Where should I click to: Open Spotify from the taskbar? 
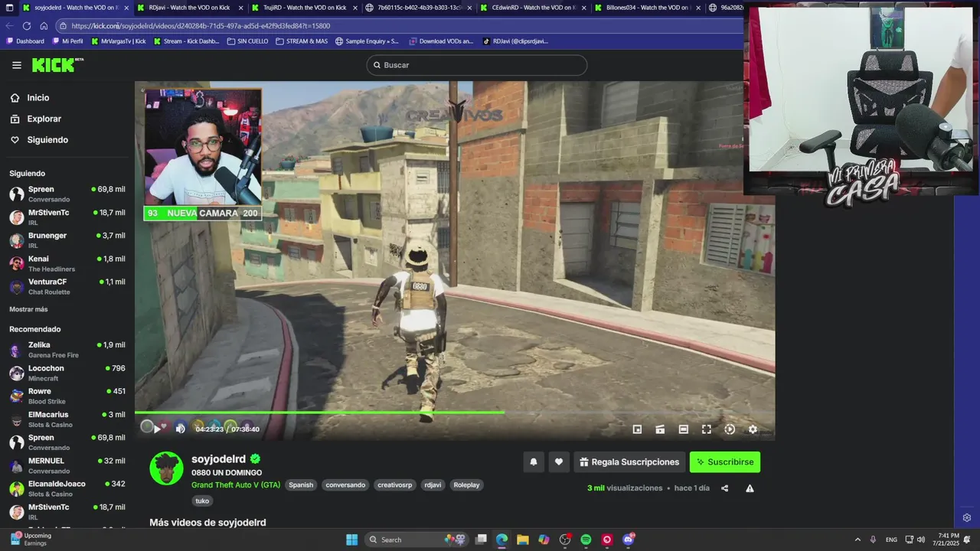[x=586, y=540]
